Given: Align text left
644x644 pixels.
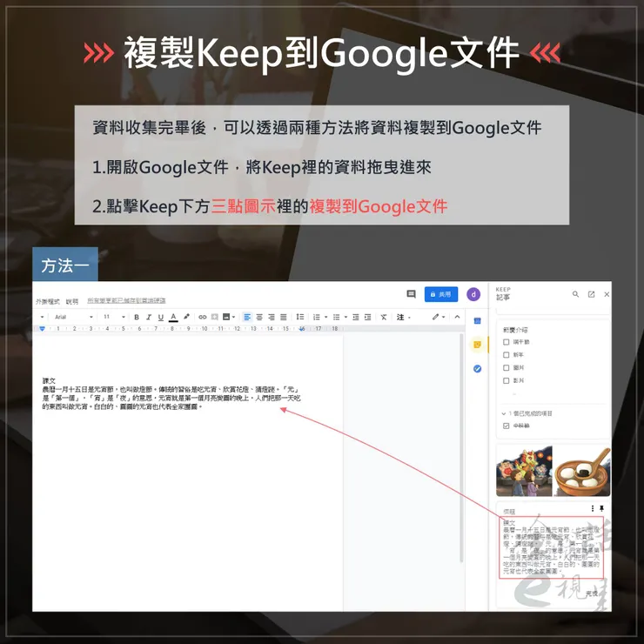Looking at the screenshot, I should [x=247, y=317].
